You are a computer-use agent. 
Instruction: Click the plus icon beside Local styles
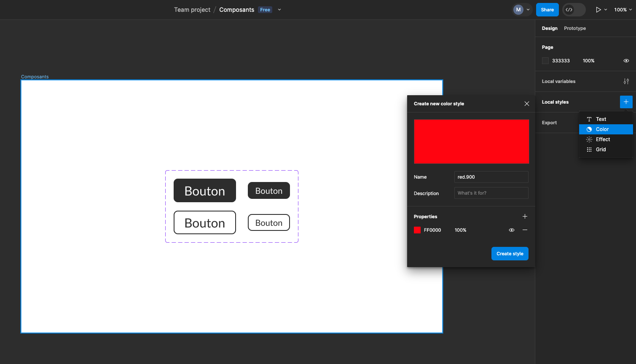pos(626,102)
